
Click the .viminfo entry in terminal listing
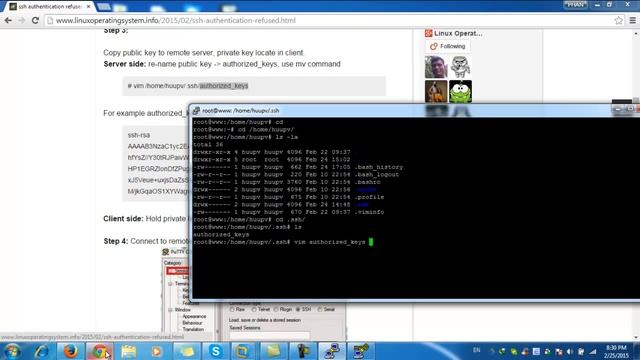[369, 212]
